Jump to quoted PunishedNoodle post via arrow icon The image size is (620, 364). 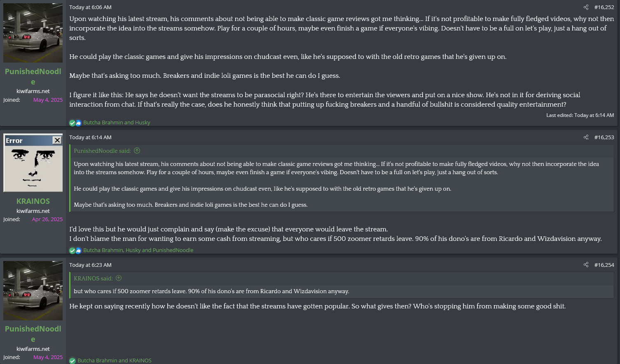coord(137,151)
